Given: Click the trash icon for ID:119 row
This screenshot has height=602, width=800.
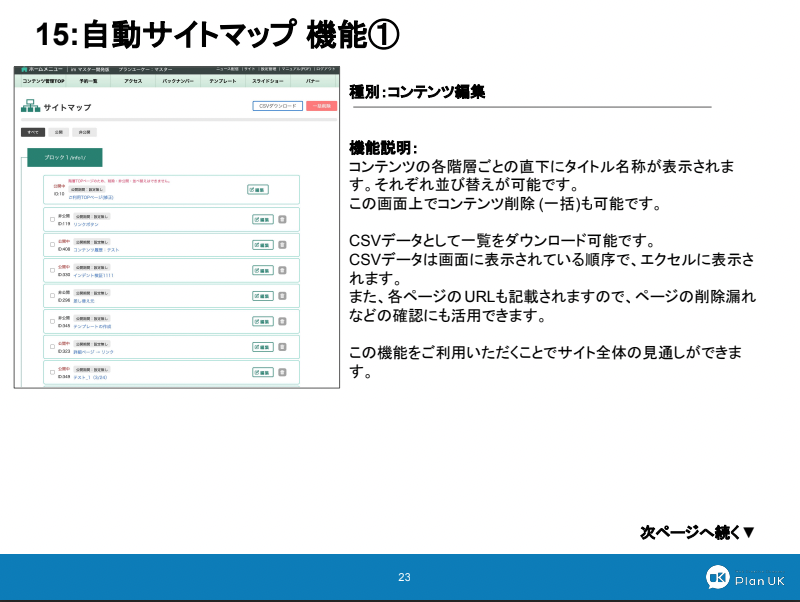Looking at the screenshot, I should (282, 219).
